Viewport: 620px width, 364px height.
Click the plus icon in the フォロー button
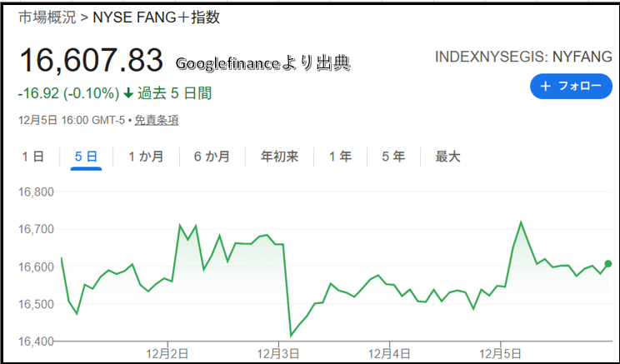point(546,87)
